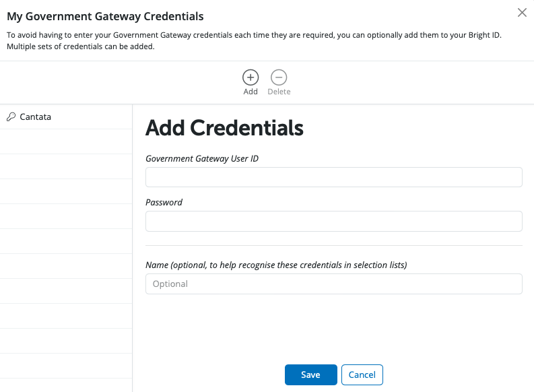Select the Cantata credentials entry
Screen dimensions: 534x392
tap(36, 117)
